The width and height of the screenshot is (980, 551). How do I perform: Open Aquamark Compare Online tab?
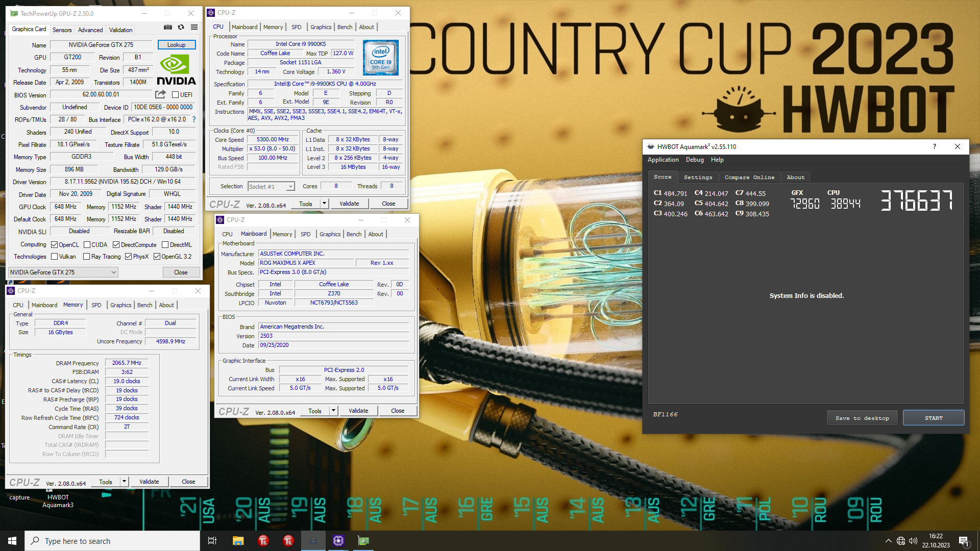point(749,177)
